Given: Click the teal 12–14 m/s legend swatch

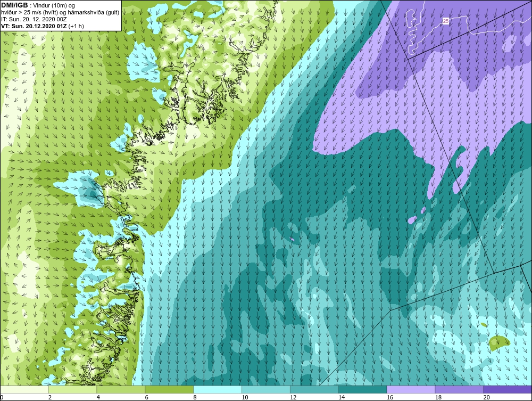Looking at the screenshot, I should coord(314,389).
